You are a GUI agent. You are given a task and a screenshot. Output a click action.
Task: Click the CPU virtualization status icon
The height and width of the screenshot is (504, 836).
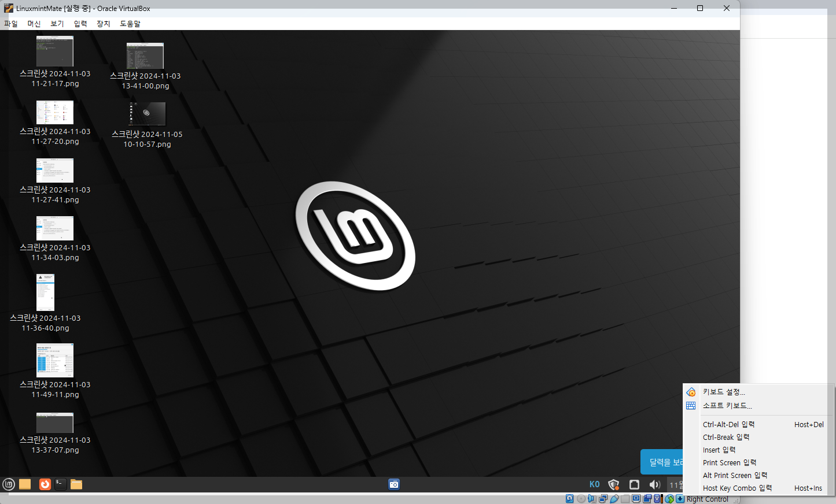658,499
